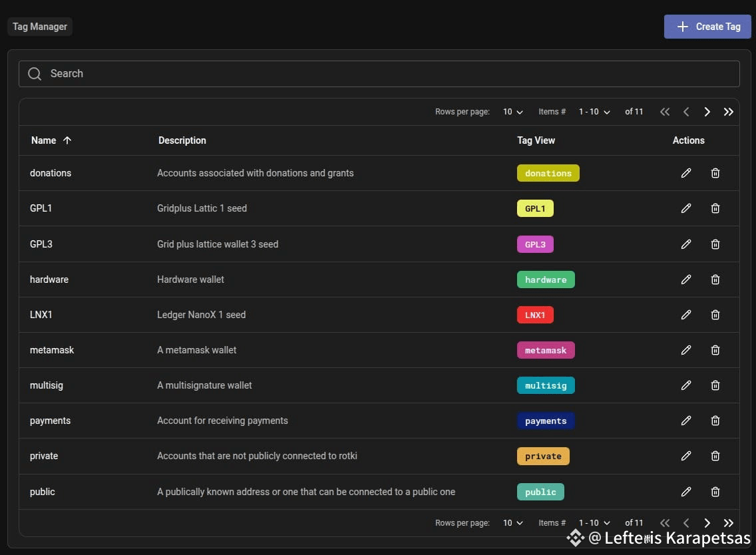Delete the GPL1 tag
Image resolution: width=756 pixels, height=555 pixels.
(x=715, y=208)
